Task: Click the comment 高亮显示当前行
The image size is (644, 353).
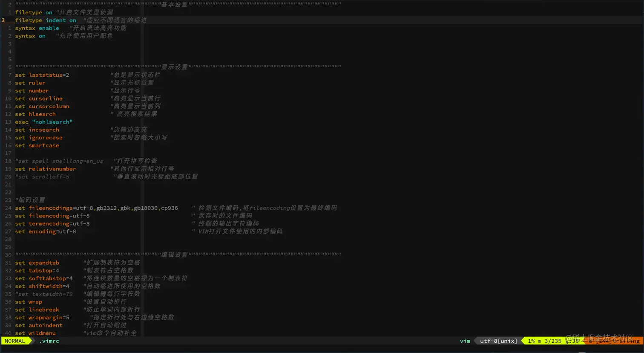Action: pyautogui.click(x=135, y=98)
